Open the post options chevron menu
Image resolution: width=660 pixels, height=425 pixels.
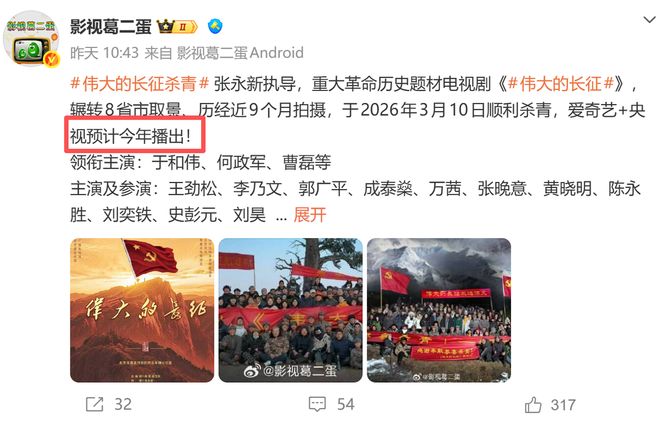[x=649, y=20]
